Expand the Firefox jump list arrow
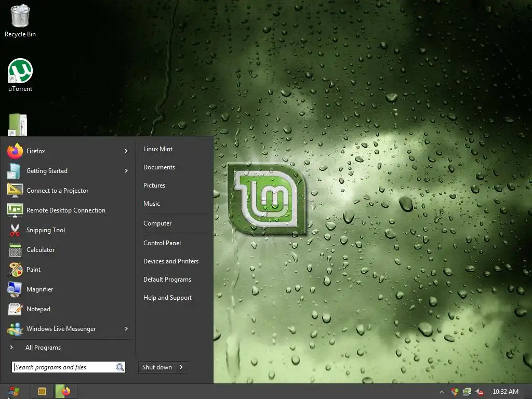This screenshot has height=399, width=532. (x=126, y=151)
